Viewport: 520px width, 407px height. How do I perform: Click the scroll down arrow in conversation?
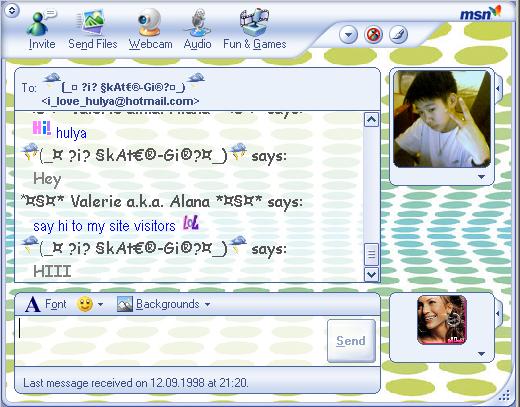coord(371,275)
